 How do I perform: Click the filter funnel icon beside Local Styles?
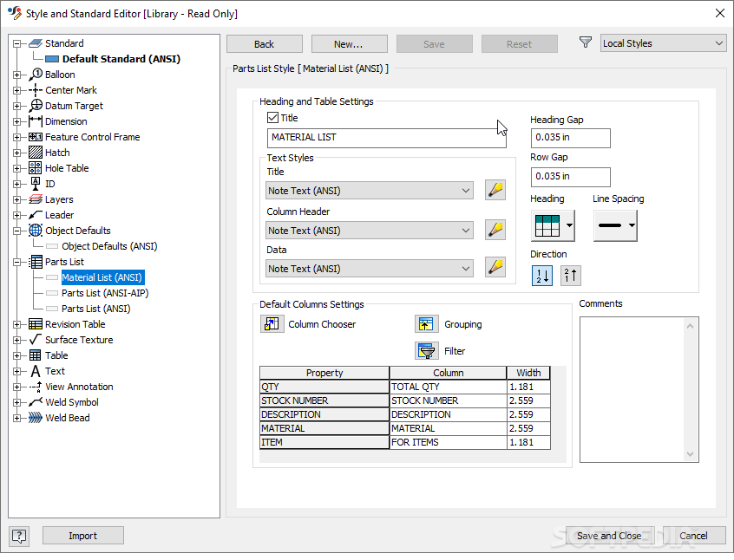click(585, 42)
